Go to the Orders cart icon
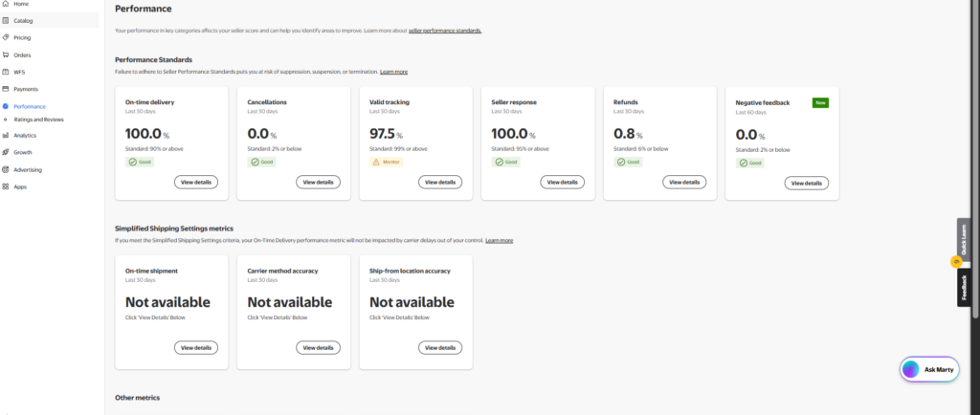This screenshot has width=980, height=415. coord(6,55)
